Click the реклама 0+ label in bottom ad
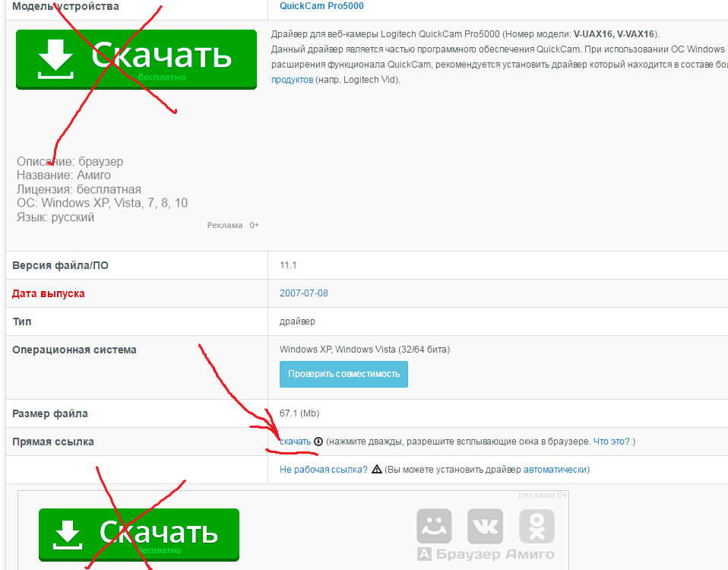728x570 pixels. pos(543,496)
